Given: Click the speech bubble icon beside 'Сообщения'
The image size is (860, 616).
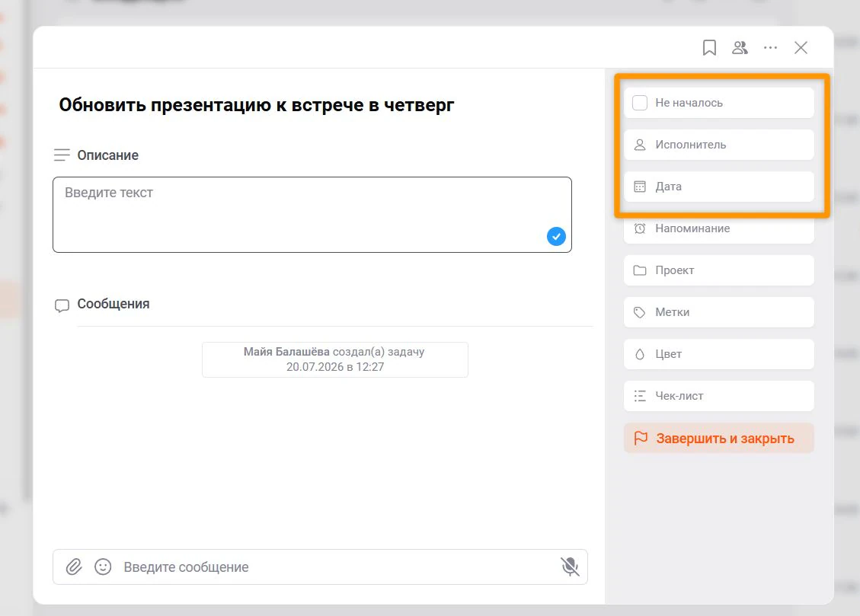Looking at the screenshot, I should point(62,305).
